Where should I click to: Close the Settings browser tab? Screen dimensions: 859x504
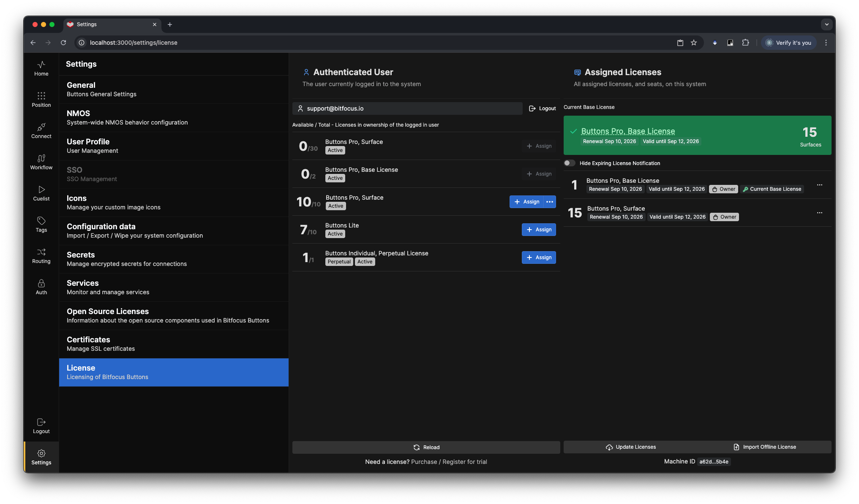point(155,24)
